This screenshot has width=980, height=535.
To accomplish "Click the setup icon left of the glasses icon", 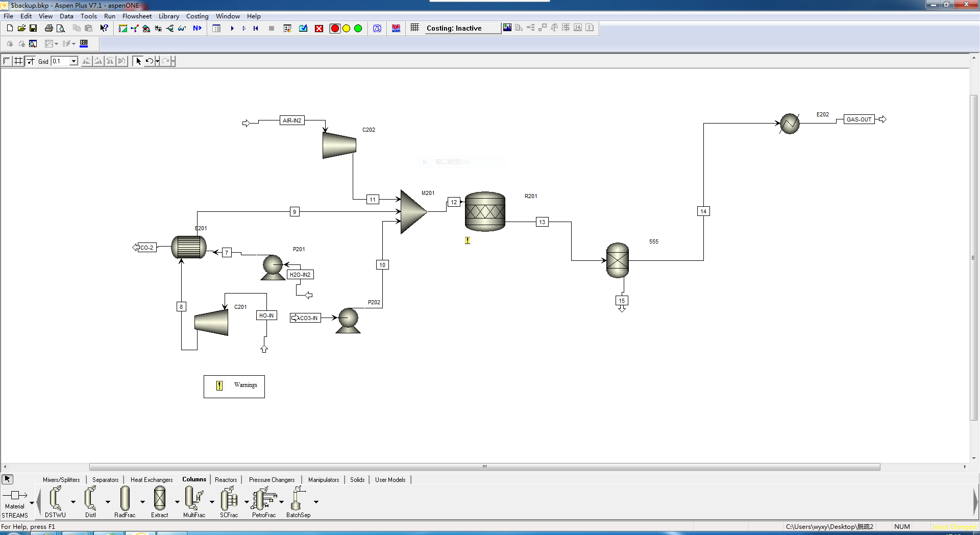I will click(x=170, y=28).
